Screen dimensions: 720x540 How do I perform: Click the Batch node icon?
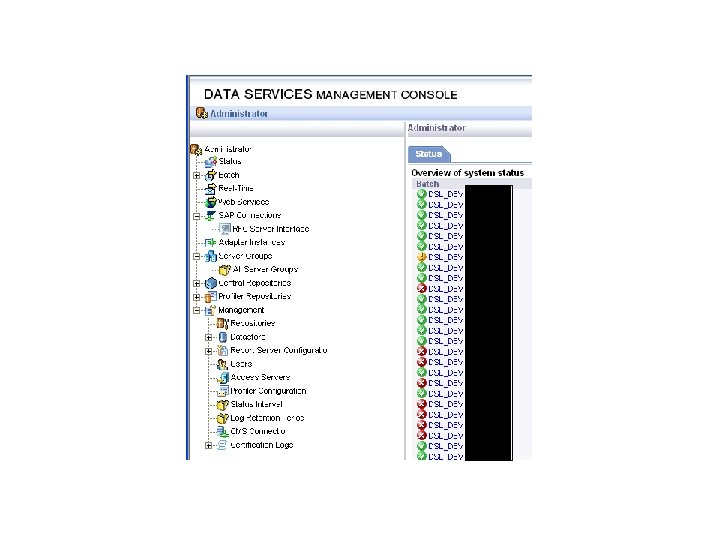tap(211, 175)
